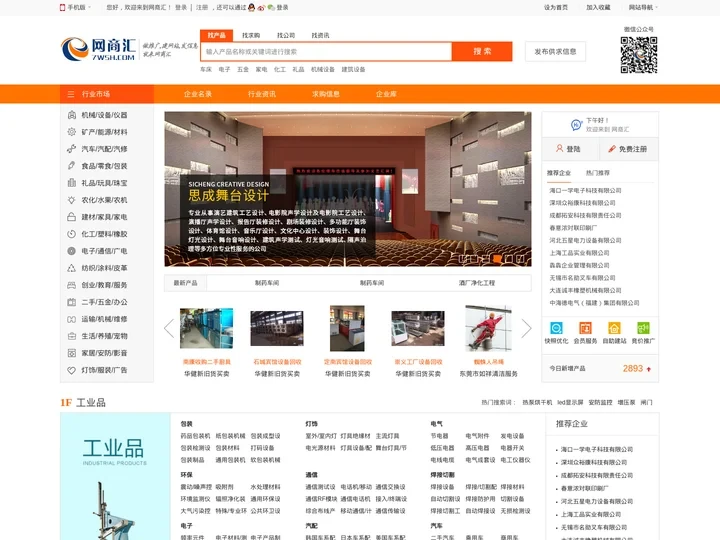
Task: Open the 石城宾馆设备回收 product thumbnail
Action: [x=277, y=328]
